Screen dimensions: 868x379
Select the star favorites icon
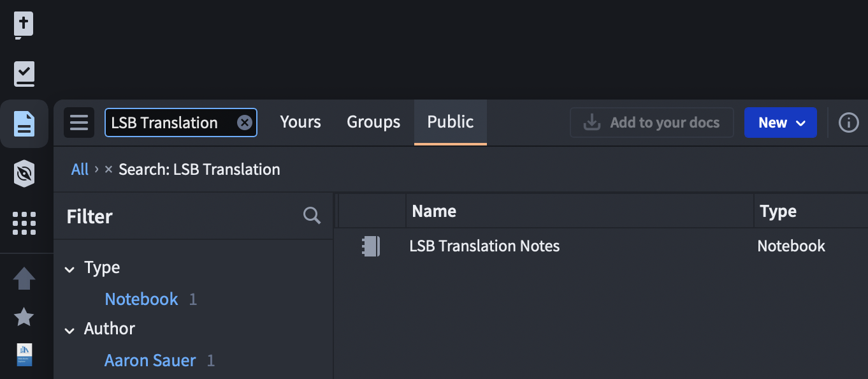[x=24, y=316]
